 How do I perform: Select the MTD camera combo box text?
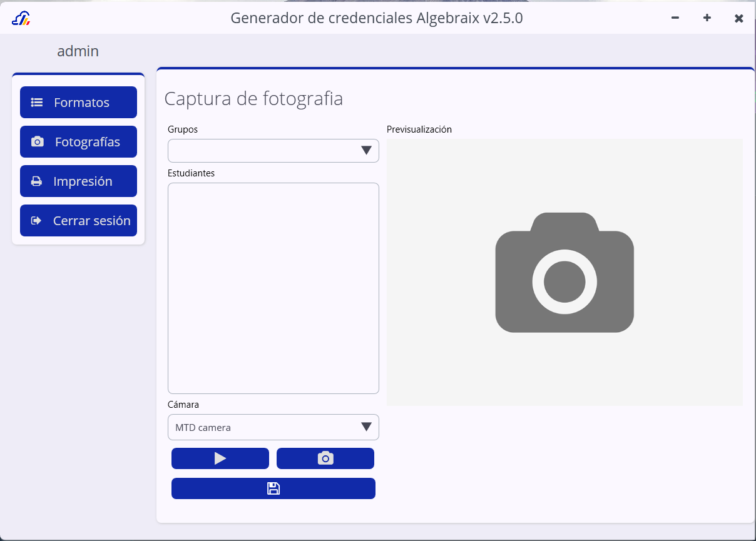point(203,428)
